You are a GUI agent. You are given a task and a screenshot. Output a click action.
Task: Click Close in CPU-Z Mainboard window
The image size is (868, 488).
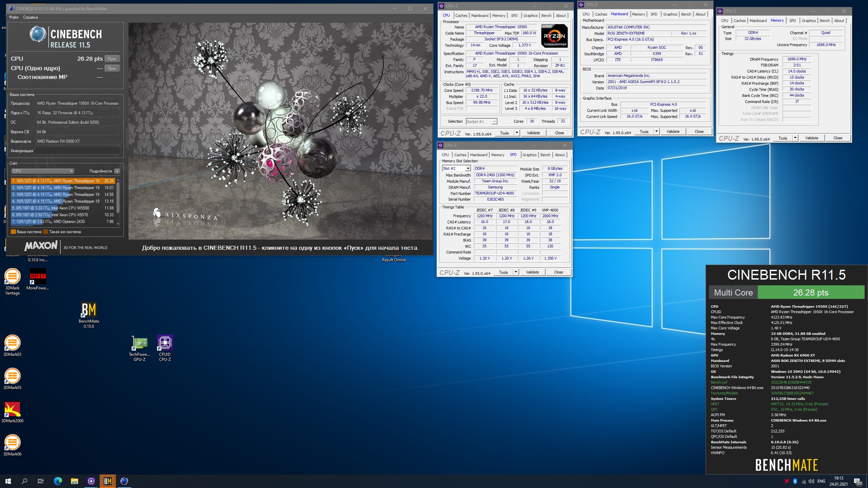699,131
